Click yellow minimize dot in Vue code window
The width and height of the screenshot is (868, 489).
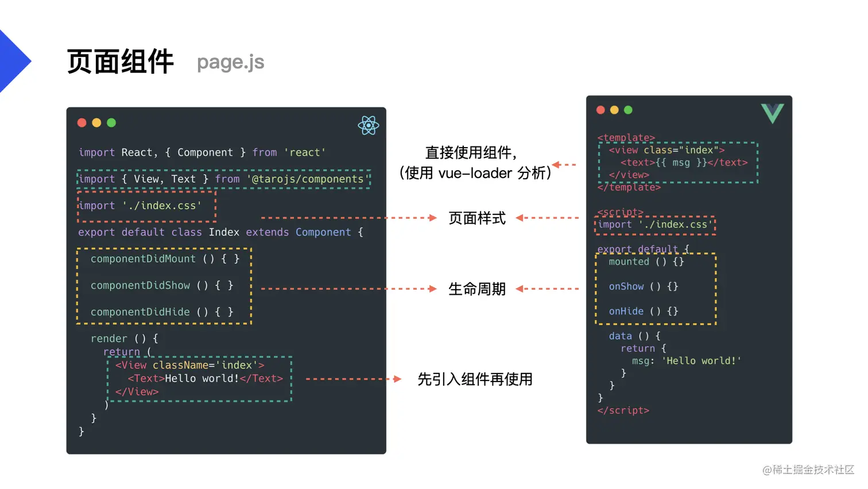tap(614, 110)
